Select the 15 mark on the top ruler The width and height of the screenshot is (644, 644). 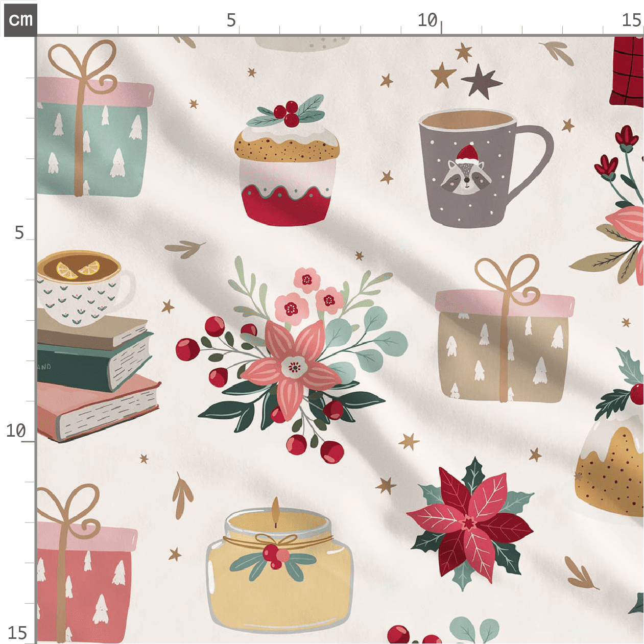tap(631, 20)
